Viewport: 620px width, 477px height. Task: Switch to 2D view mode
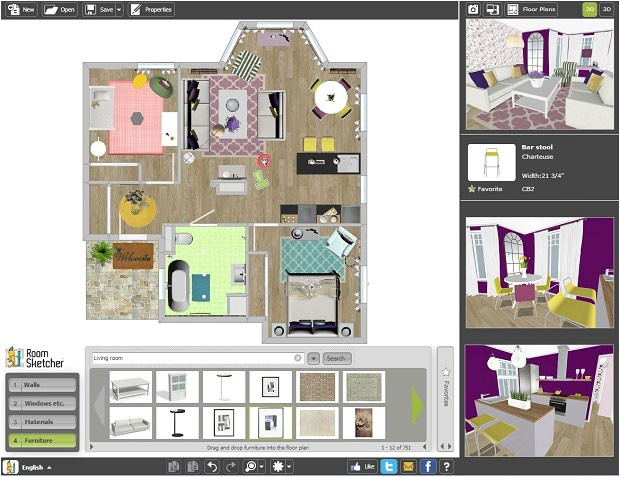tap(590, 9)
